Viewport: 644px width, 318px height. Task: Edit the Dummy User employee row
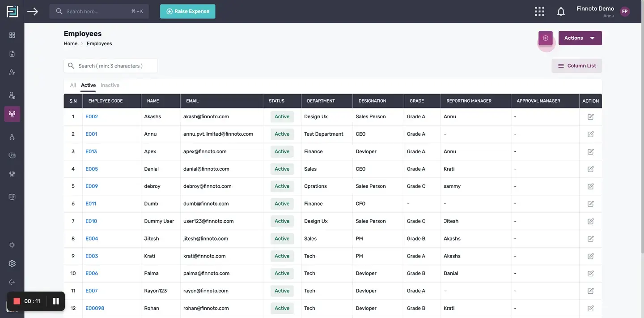point(590,221)
